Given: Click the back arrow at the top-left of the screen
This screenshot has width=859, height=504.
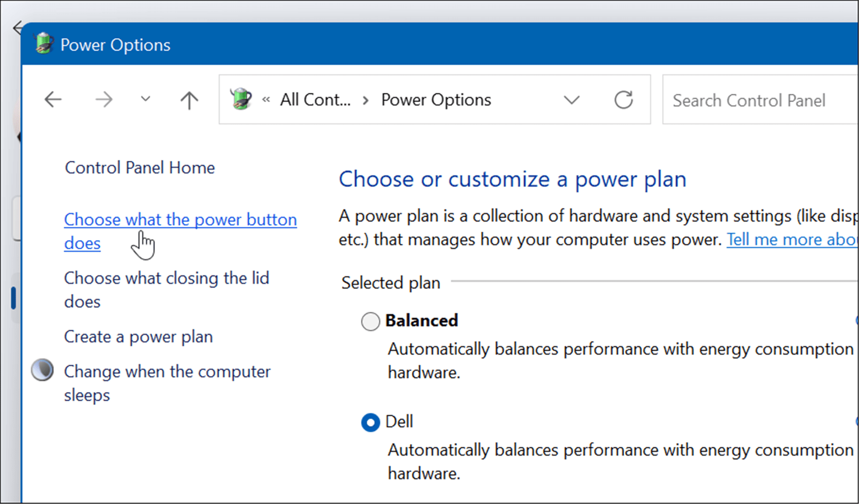Looking at the screenshot, I should pos(18,28).
